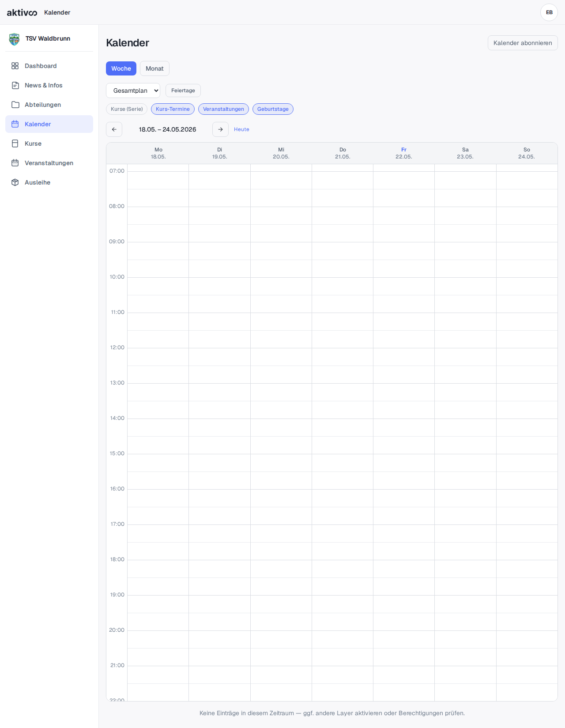Switch to Woche view
The height and width of the screenshot is (728, 565).
[x=121, y=68]
